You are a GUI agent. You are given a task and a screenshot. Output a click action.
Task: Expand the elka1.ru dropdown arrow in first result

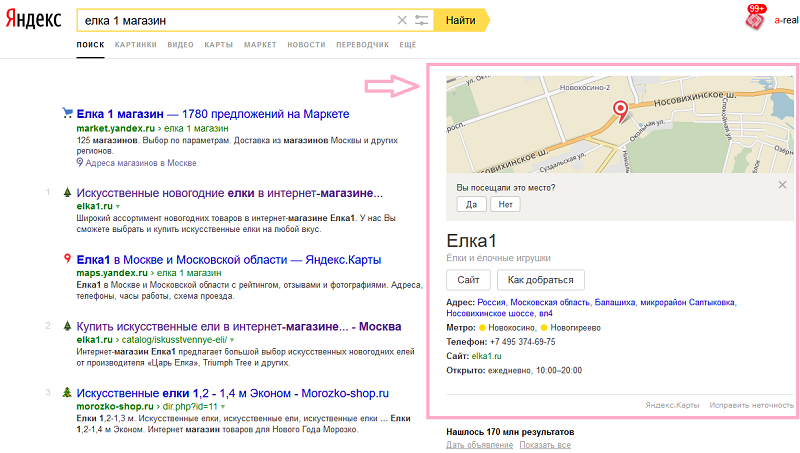[118, 207]
